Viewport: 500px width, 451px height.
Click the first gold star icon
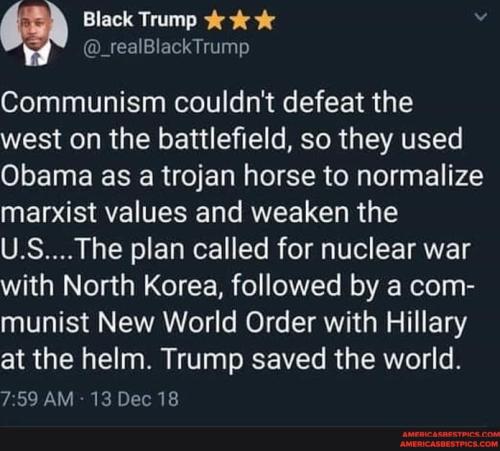pyautogui.click(x=215, y=21)
